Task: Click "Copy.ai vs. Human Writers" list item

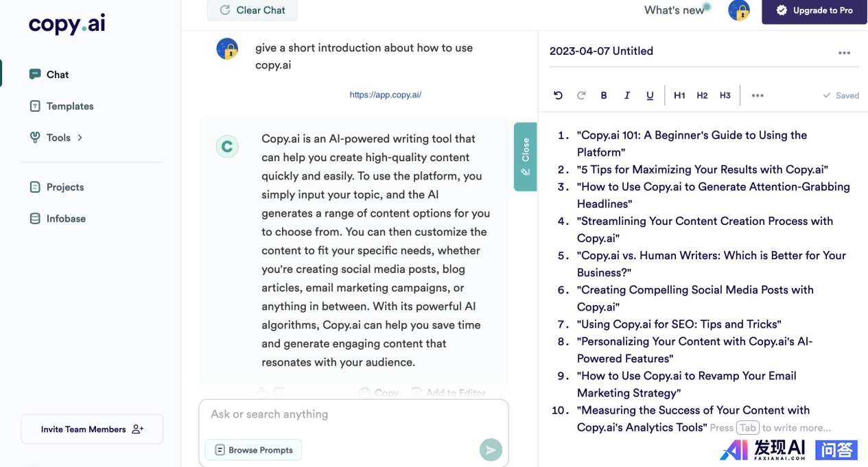Action: [x=712, y=264]
